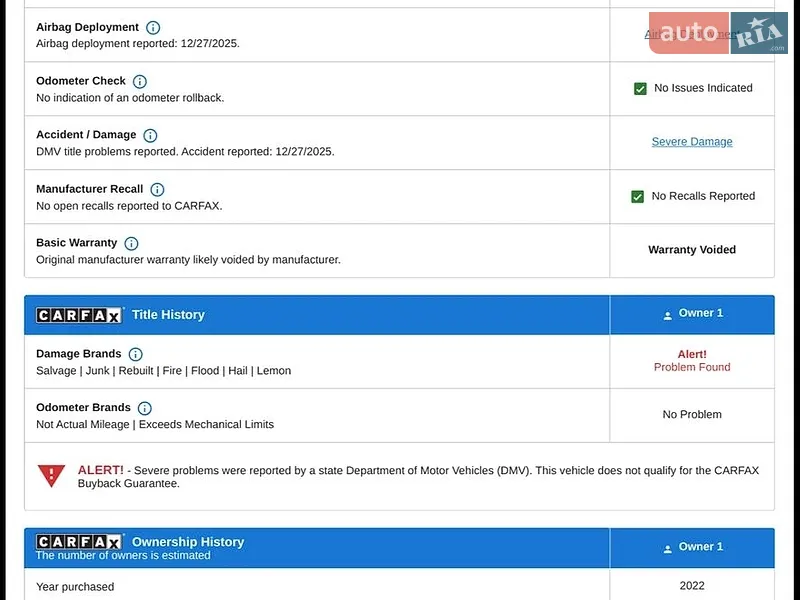The image size is (800, 600).
Task: Click the 'Title History' section title
Action: tap(168, 315)
